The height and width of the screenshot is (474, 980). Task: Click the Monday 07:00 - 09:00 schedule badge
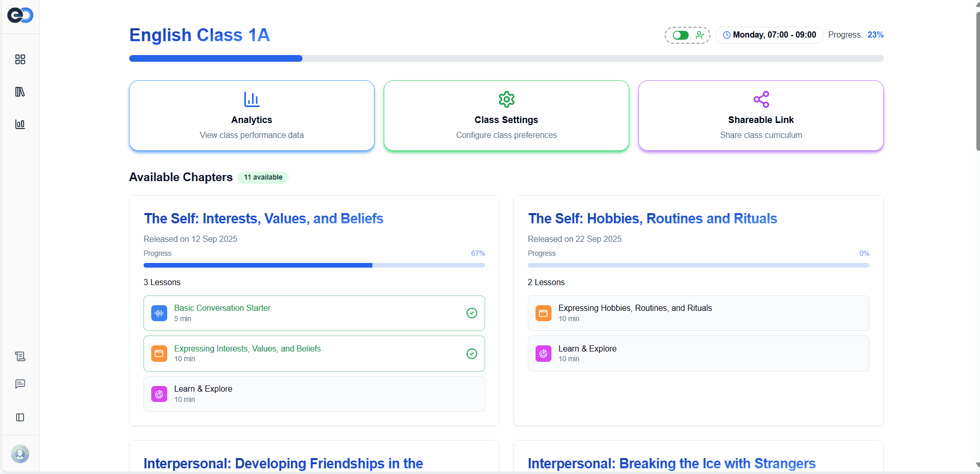(769, 35)
